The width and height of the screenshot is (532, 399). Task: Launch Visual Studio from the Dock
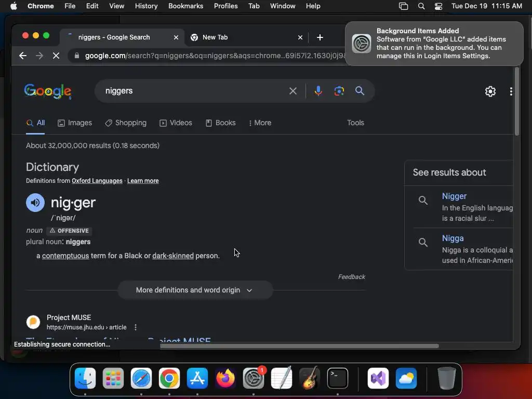tap(378, 378)
